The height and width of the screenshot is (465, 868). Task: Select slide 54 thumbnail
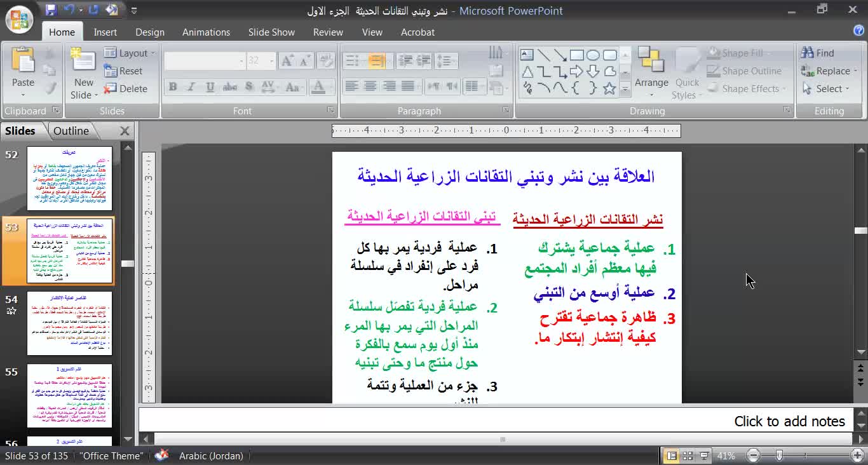coord(69,323)
